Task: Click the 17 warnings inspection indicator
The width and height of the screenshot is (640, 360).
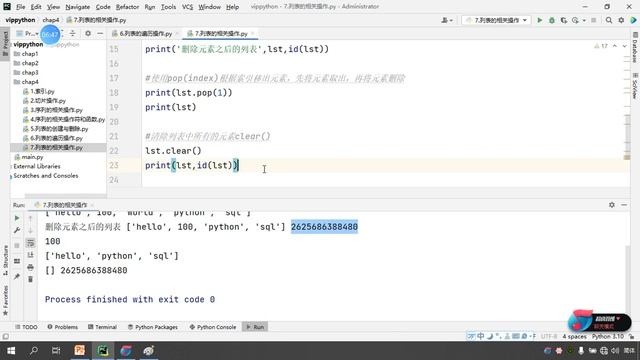Action: click(x=601, y=46)
